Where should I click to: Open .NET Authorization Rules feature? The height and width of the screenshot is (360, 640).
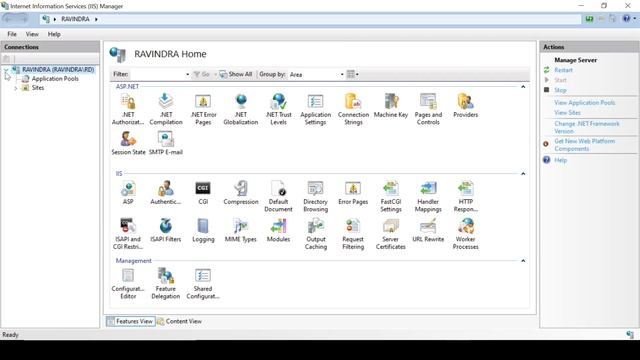pyautogui.click(x=128, y=109)
